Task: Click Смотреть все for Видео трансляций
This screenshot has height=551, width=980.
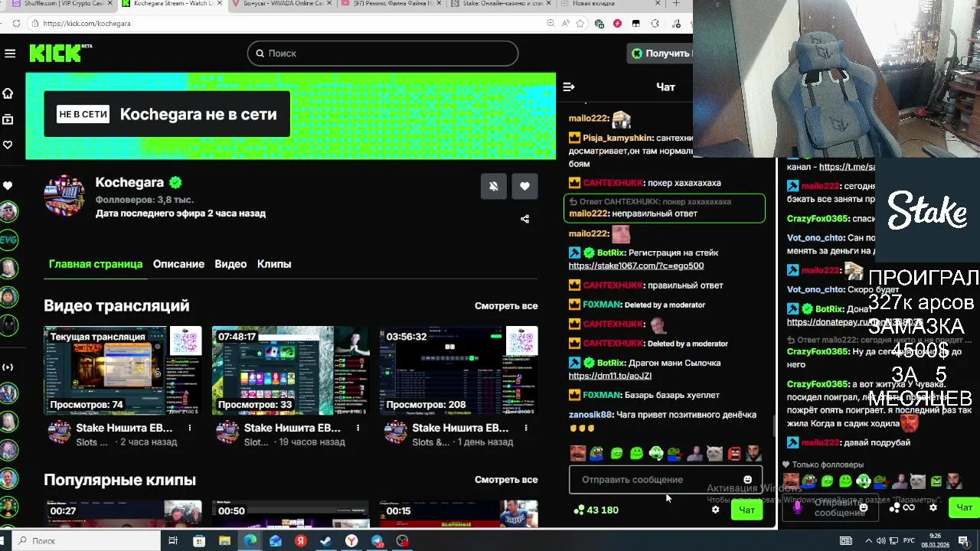Action: pos(506,306)
